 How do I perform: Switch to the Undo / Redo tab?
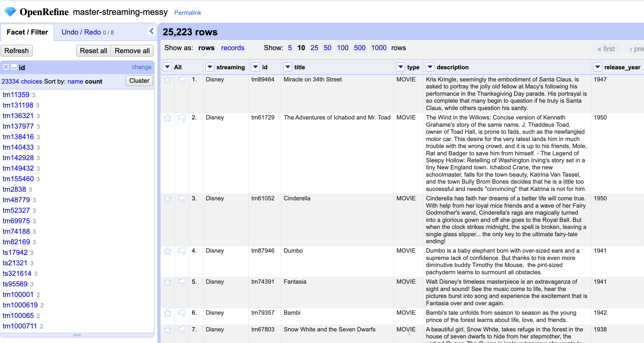tap(88, 32)
